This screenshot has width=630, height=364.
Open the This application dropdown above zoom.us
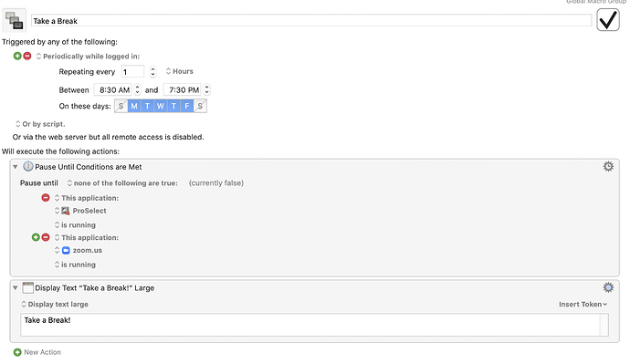87,237
